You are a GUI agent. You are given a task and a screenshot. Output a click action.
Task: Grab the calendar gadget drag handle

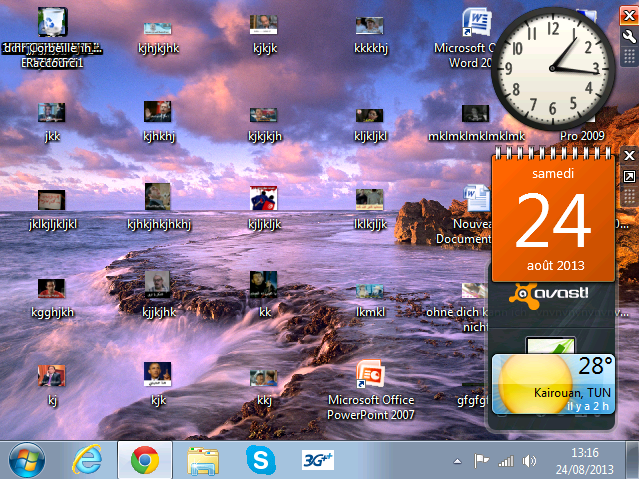pyautogui.click(x=629, y=197)
